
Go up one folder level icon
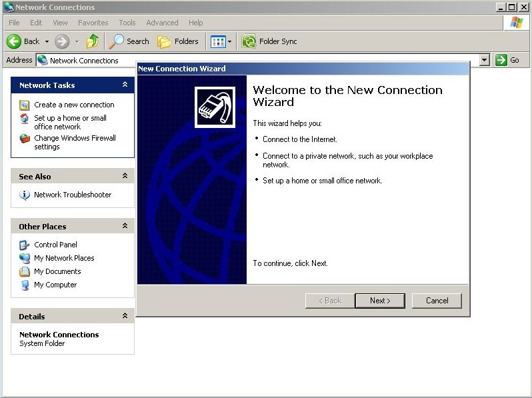pos(93,41)
